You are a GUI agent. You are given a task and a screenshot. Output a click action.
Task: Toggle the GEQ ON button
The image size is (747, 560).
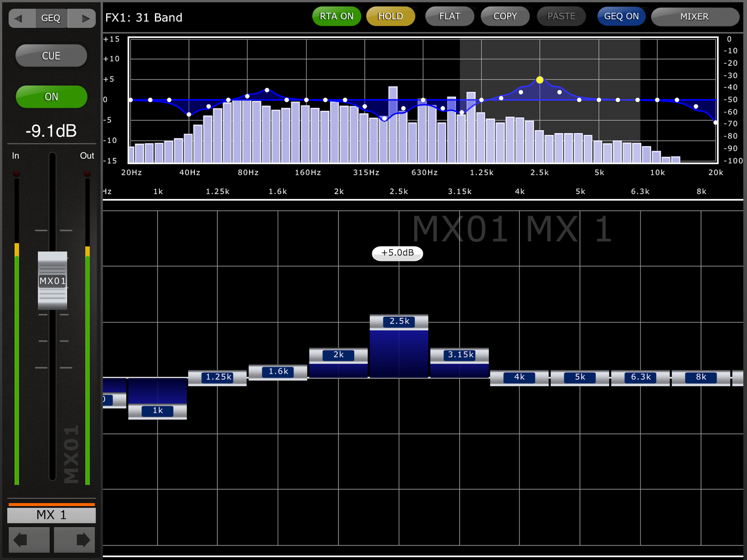click(x=621, y=17)
